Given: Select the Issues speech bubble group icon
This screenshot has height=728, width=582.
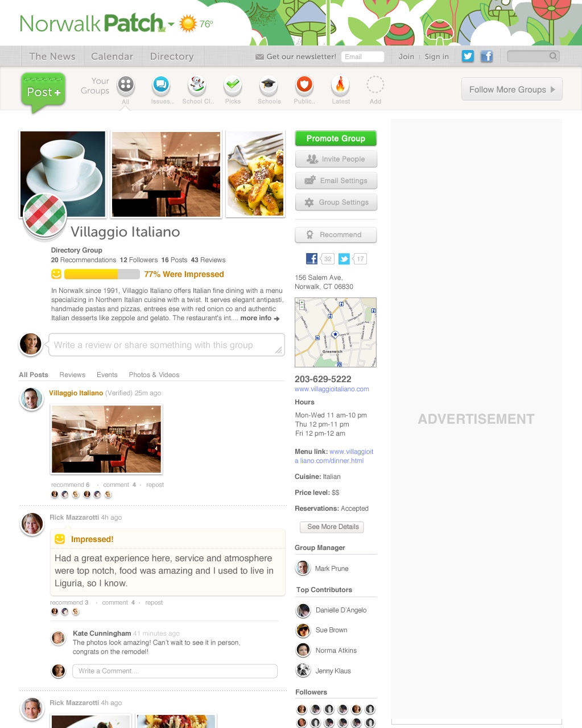Looking at the screenshot, I should pos(162,85).
